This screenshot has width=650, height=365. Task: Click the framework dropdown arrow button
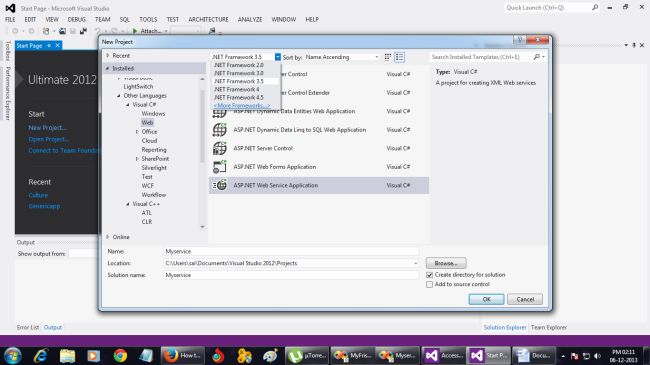[278, 57]
